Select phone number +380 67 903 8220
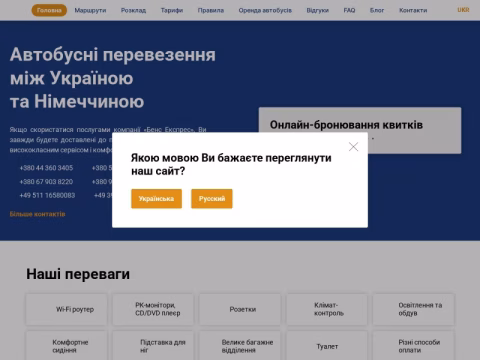This screenshot has width=480, height=360. coord(46,182)
